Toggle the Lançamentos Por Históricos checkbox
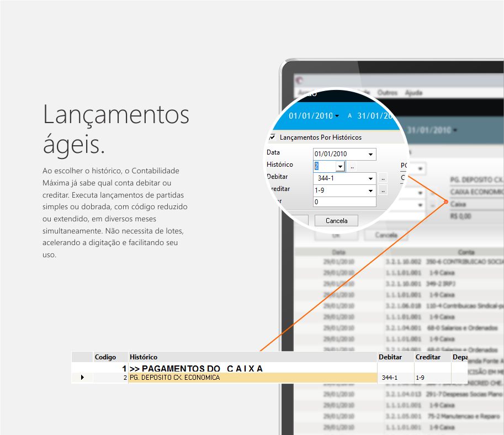 pos(272,137)
